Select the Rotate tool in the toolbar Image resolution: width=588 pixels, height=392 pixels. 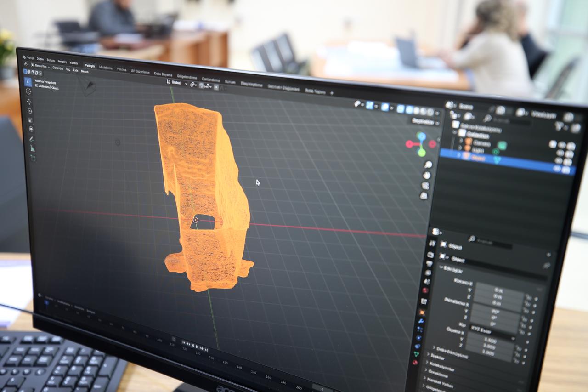[x=29, y=111]
